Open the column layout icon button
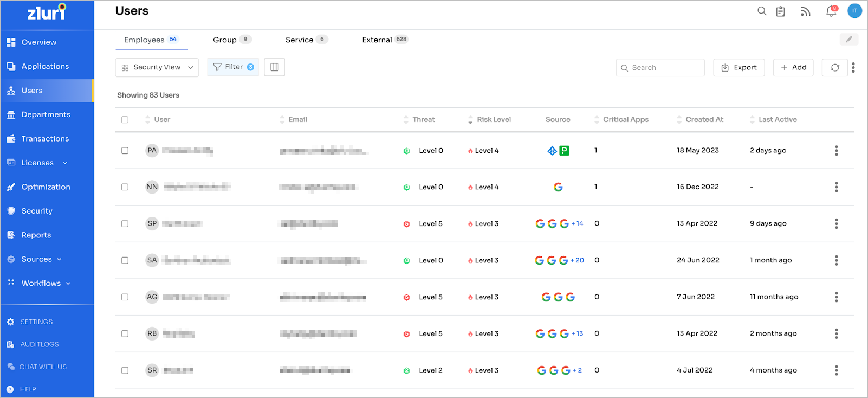This screenshot has width=868, height=398. 275,67
